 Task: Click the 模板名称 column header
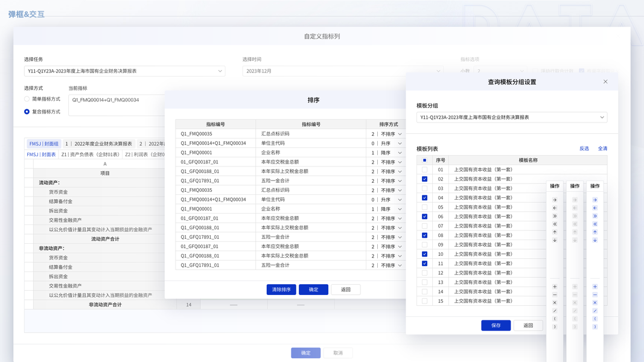coord(528,160)
